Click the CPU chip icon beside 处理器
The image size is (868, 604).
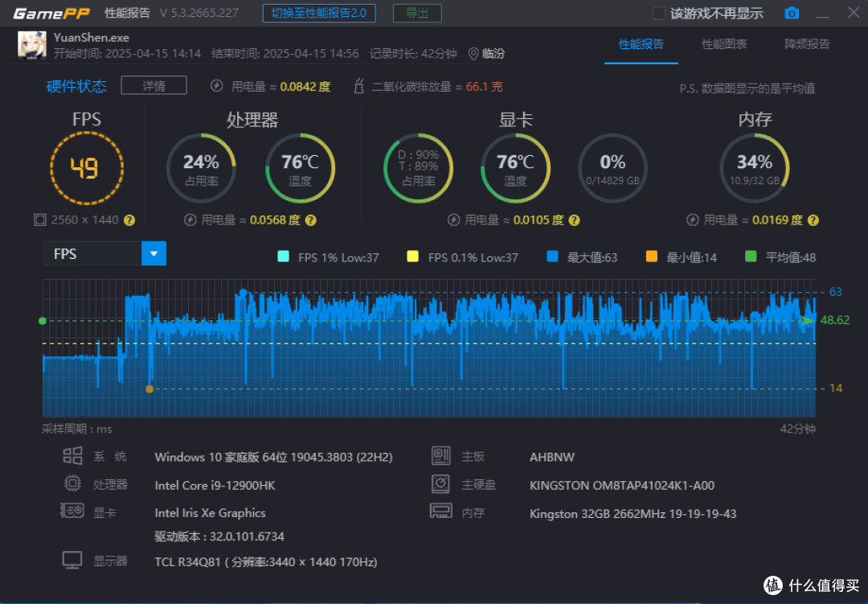(72, 483)
